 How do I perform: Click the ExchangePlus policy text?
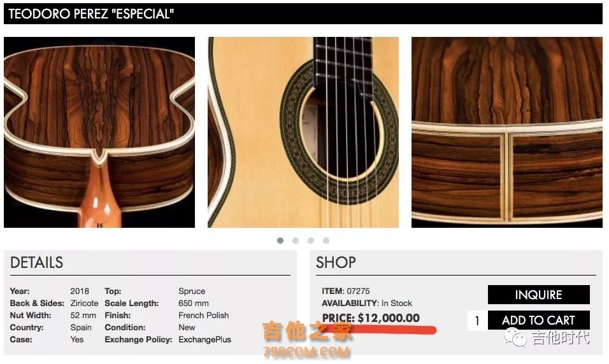point(204,340)
